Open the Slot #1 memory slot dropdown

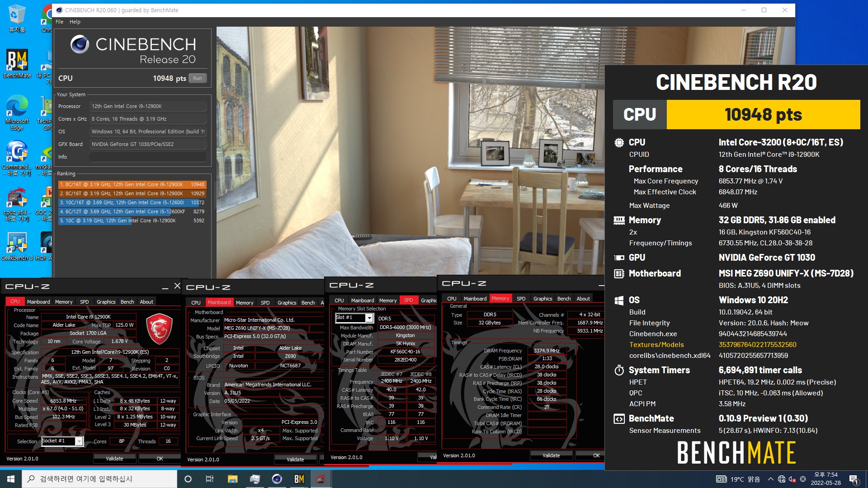click(354, 318)
